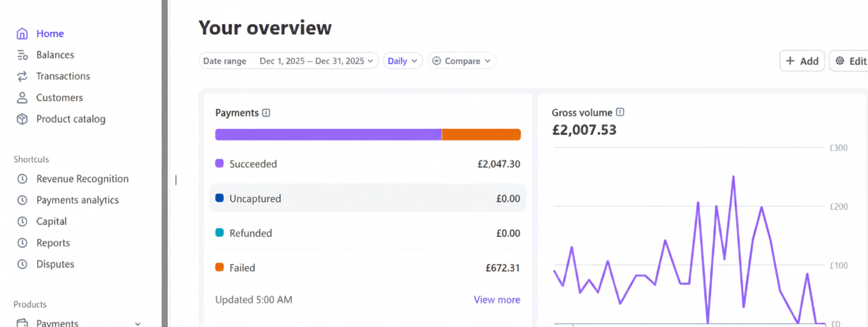The height and width of the screenshot is (327, 868).
Task: Click the Gross volume line chart
Action: pyautogui.click(x=689, y=237)
